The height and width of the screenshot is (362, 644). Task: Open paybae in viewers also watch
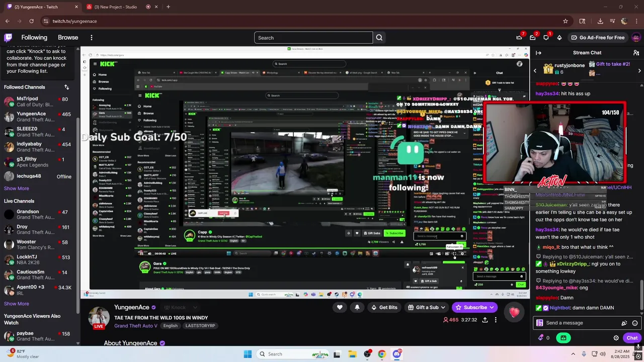coord(38,336)
